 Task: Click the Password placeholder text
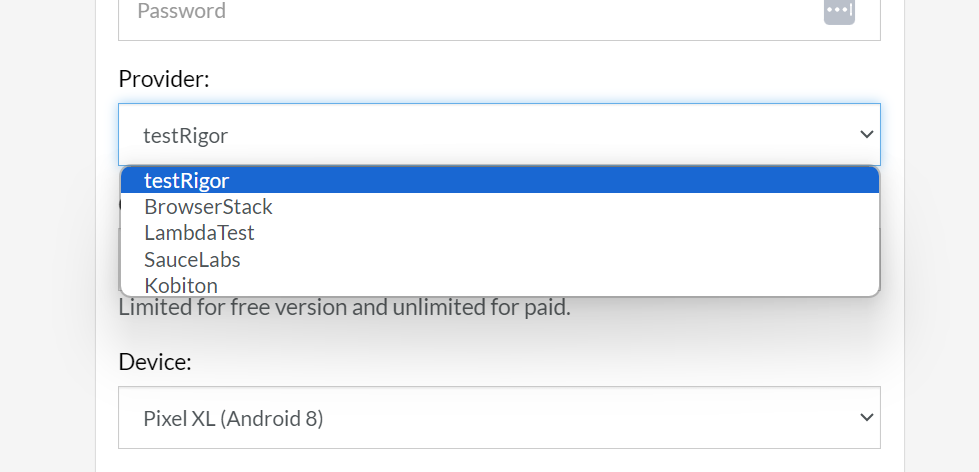(x=181, y=11)
